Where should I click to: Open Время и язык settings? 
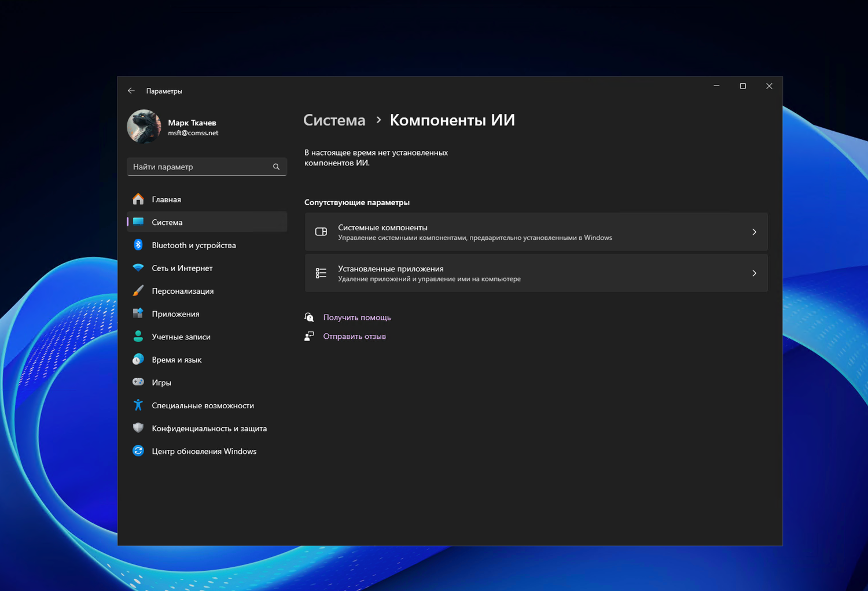207,360
